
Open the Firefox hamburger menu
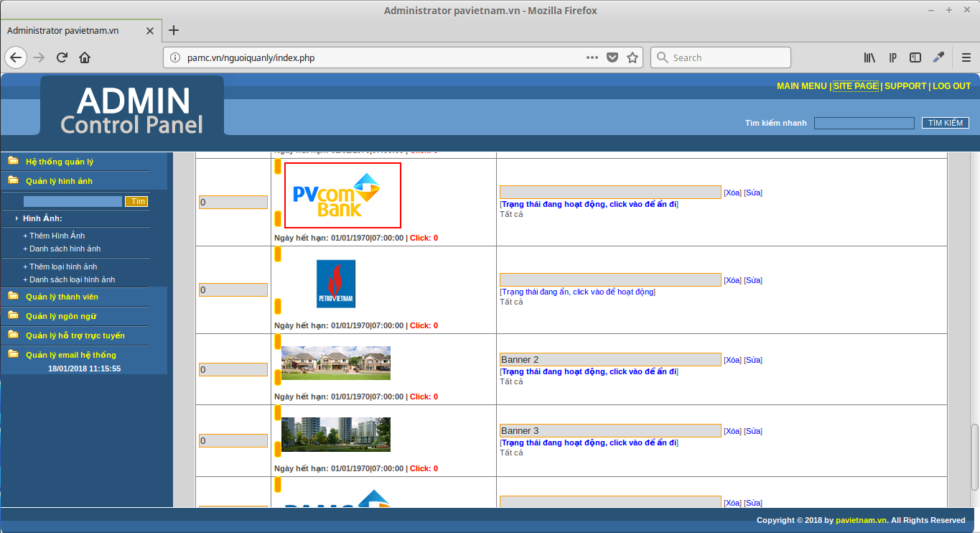coord(966,57)
